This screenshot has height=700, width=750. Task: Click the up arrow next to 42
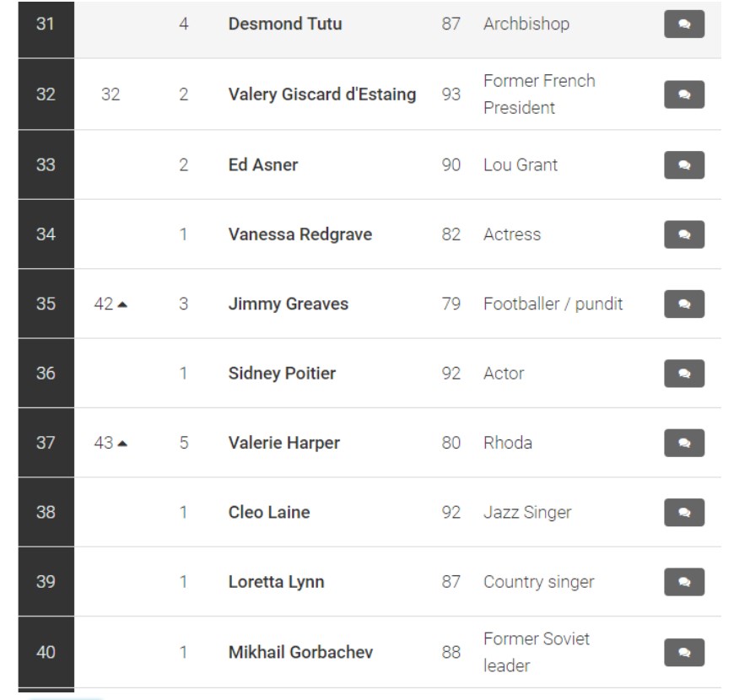click(x=122, y=304)
